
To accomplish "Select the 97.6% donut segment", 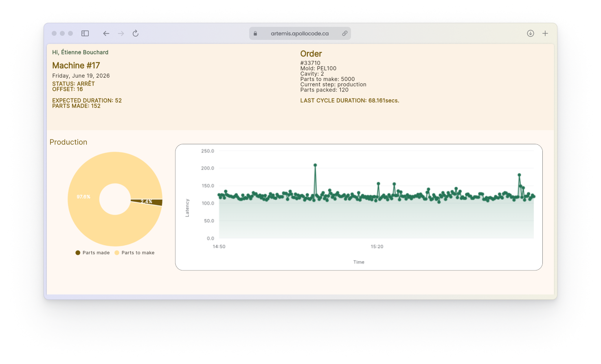I will click(83, 197).
